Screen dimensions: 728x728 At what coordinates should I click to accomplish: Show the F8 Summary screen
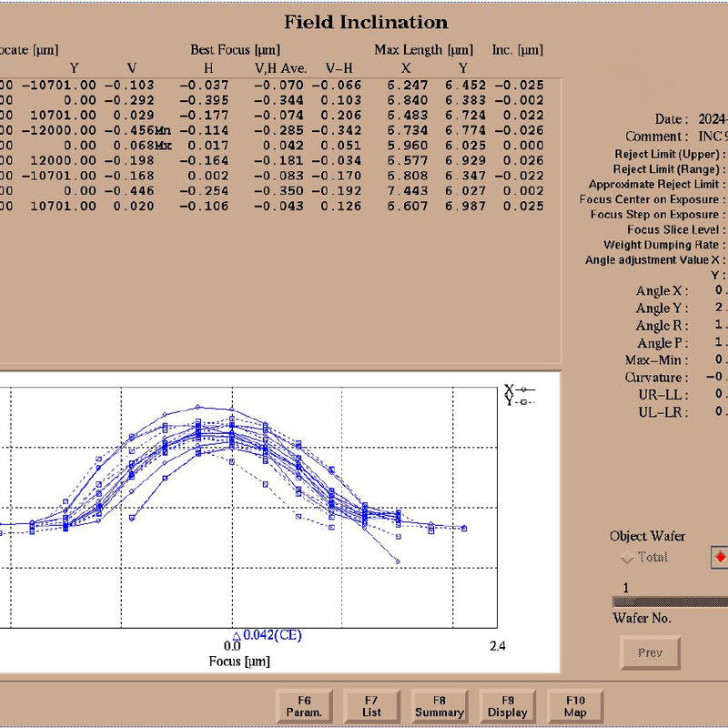tap(440, 706)
